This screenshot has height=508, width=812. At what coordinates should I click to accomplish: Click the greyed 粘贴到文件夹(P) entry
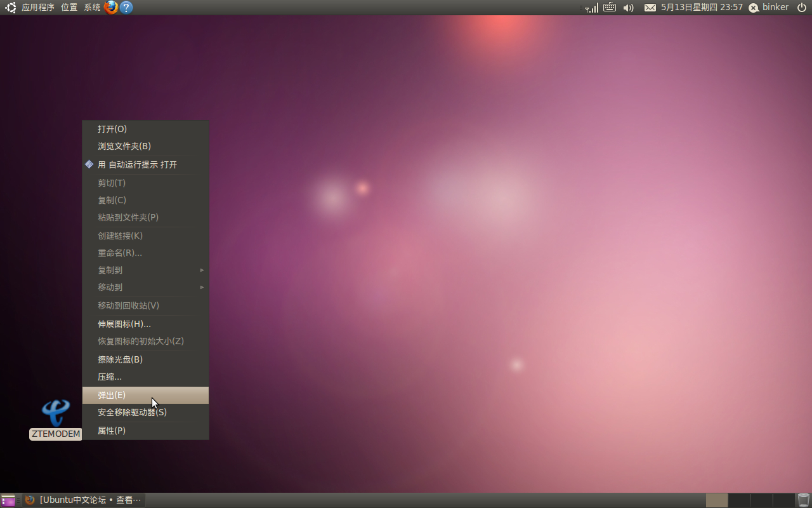pos(145,217)
